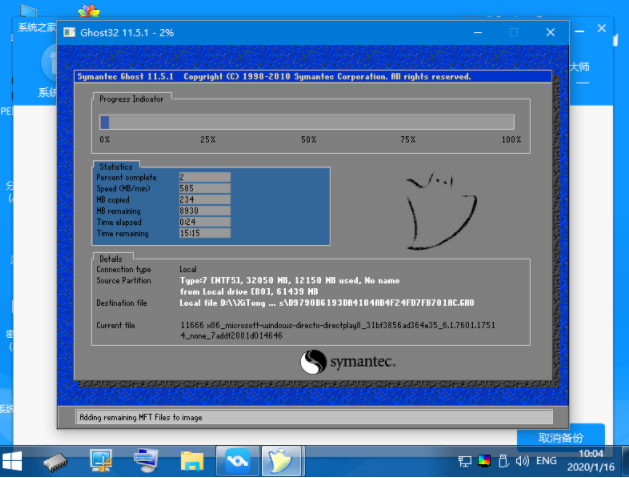The height and width of the screenshot is (478, 629).
Task: Click the computer keyboard icon in taskbar
Action: click(x=147, y=461)
